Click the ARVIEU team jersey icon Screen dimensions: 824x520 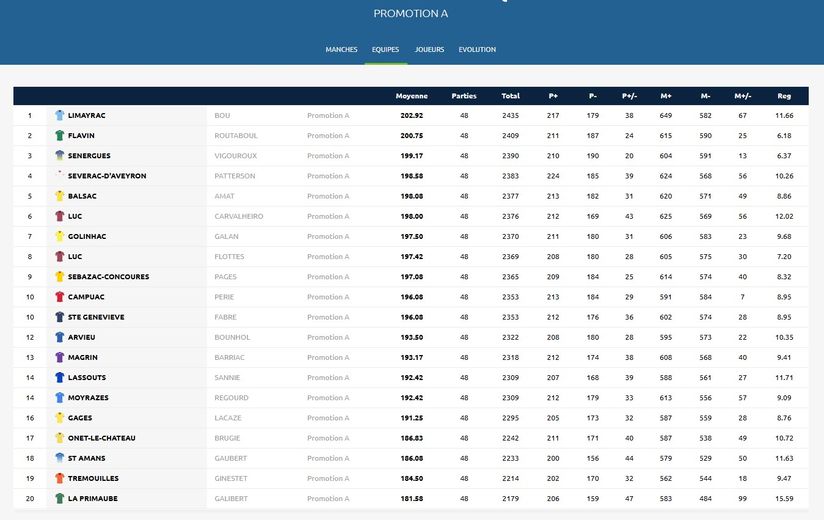tap(60, 337)
